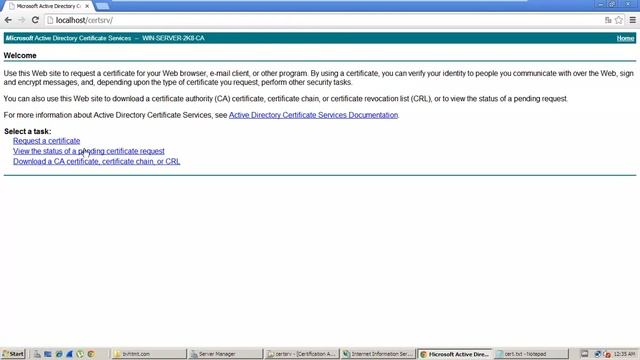
Task: Click the first quick launch icon beside Start
Action: (37, 354)
